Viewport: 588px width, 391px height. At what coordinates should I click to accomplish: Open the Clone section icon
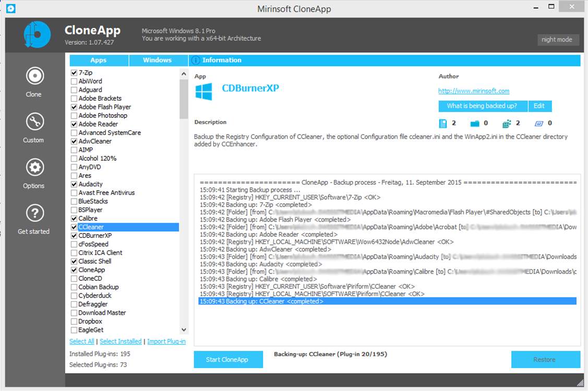pos(34,76)
